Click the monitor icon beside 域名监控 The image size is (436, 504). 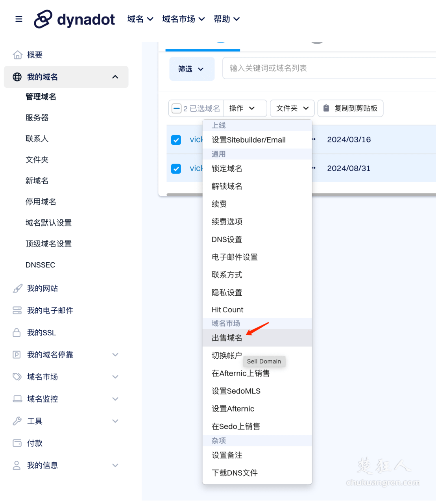17,398
